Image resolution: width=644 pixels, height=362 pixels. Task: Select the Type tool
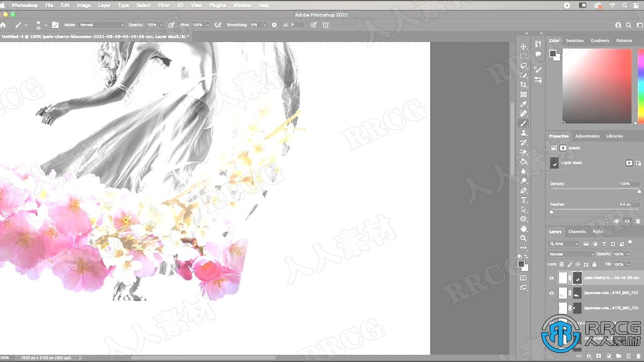(x=523, y=200)
